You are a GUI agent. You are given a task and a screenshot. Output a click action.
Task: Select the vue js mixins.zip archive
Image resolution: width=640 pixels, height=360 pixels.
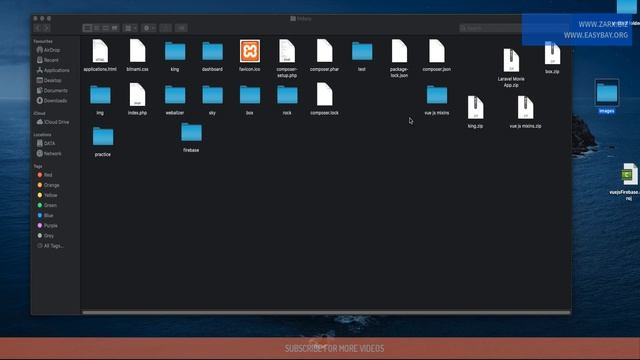click(525, 112)
